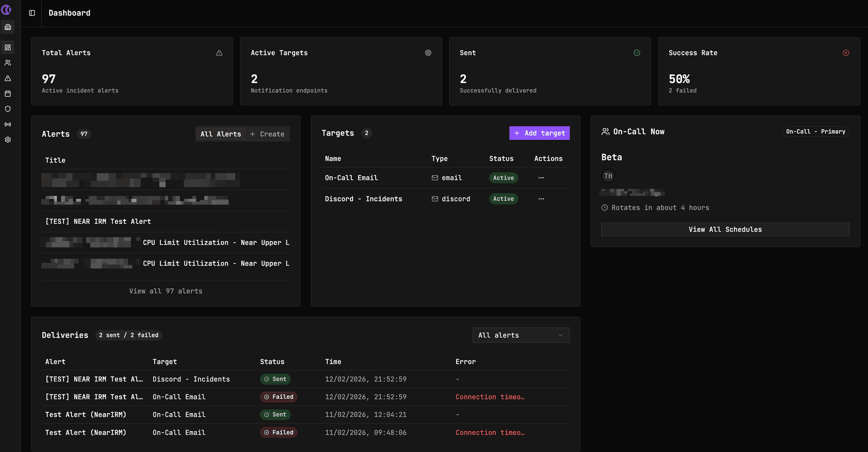The image size is (868, 452).
Task: Open the All alerts filter dropdown in Deliveries
Action: (521, 335)
